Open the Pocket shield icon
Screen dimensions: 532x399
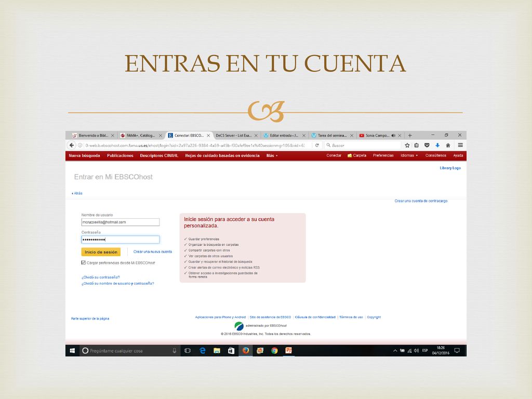click(x=427, y=145)
